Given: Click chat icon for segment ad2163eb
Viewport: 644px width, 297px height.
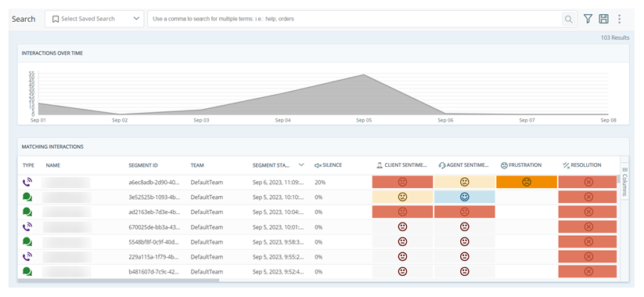Looking at the screenshot, I should coord(27,212).
